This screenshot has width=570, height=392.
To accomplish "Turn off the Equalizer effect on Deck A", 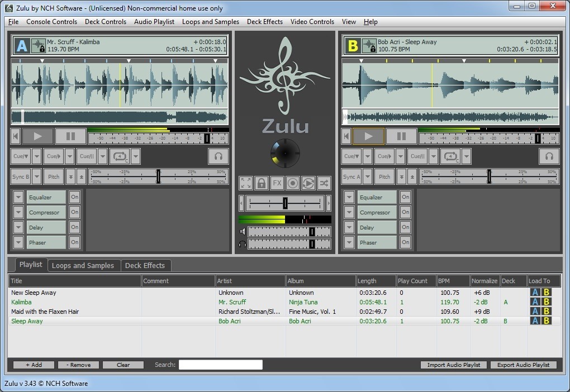I will click(74, 197).
